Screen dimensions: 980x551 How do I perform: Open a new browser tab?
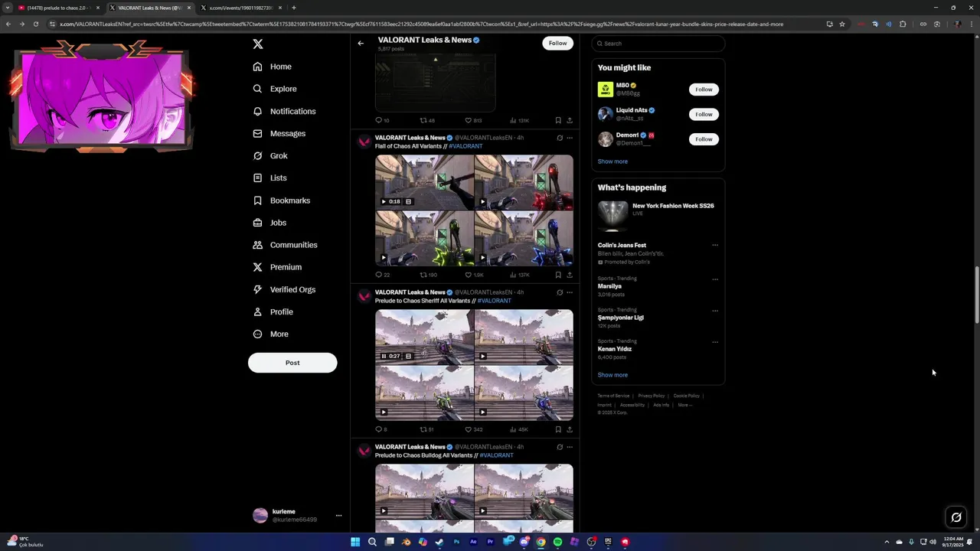(x=294, y=8)
